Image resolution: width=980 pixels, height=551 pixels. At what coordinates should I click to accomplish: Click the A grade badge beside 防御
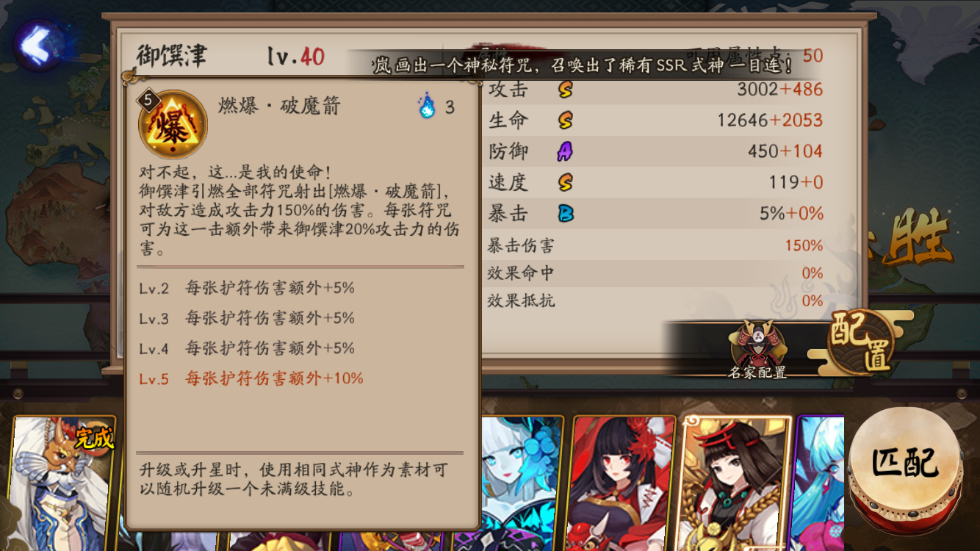(565, 151)
